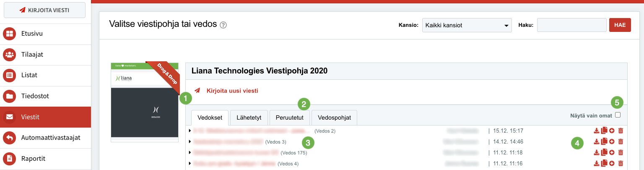Focus the Haku search input field
644x170 pixels.
click(571, 25)
